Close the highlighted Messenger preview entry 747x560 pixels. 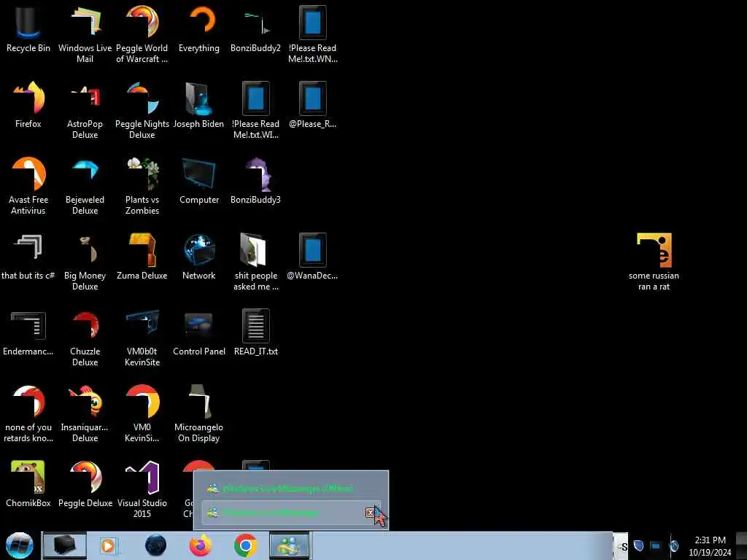pyautogui.click(x=370, y=513)
